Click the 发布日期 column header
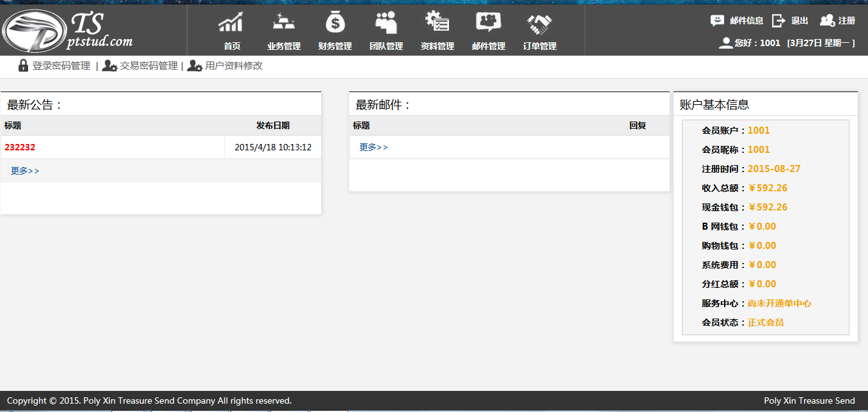This screenshot has height=412, width=868. (273, 125)
